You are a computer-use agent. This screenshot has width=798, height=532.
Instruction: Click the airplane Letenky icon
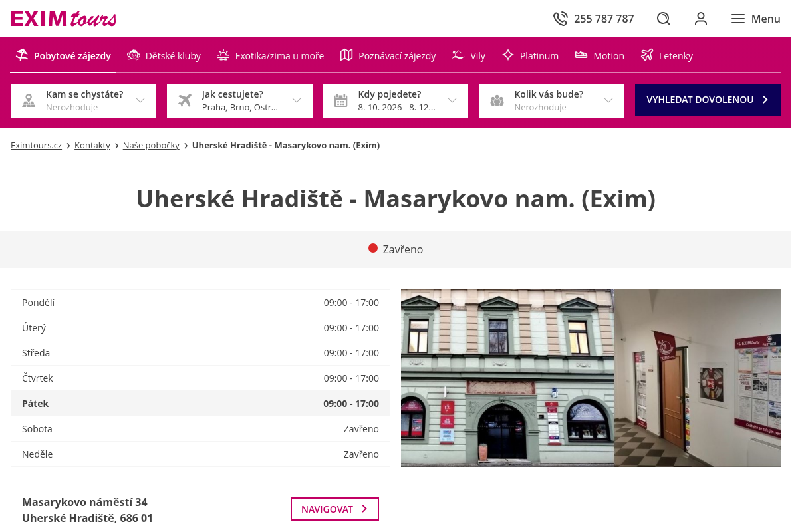(x=647, y=55)
